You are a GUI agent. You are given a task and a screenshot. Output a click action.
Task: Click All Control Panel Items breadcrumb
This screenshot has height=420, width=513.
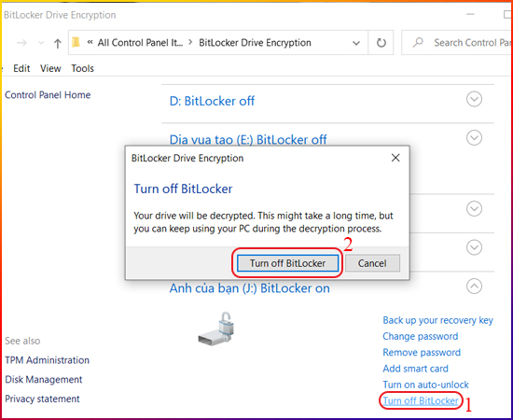(140, 43)
